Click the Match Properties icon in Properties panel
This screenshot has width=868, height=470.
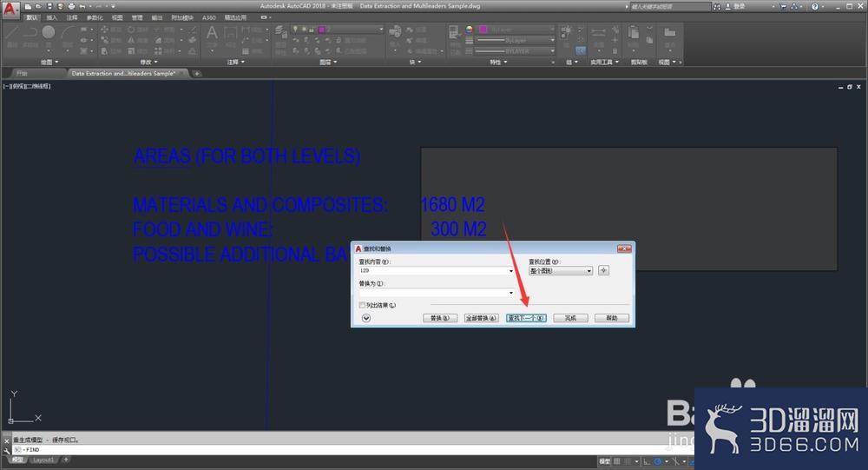tap(454, 32)
